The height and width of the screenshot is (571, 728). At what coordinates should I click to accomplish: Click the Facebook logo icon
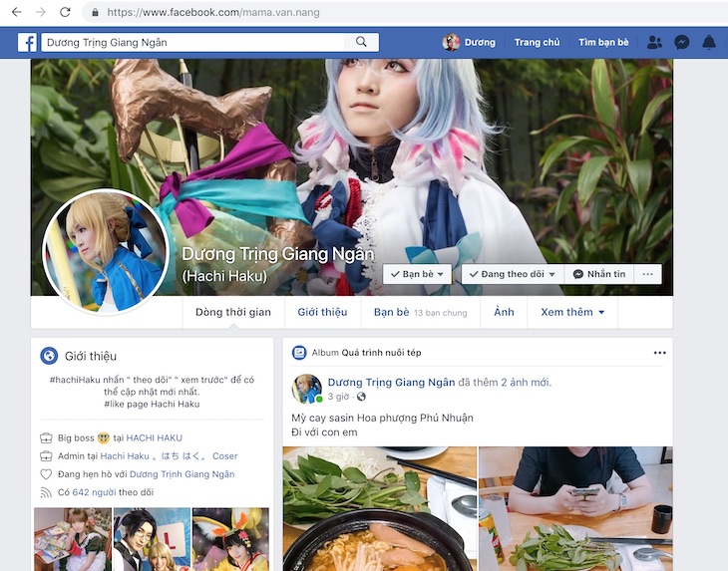[27, 42]
